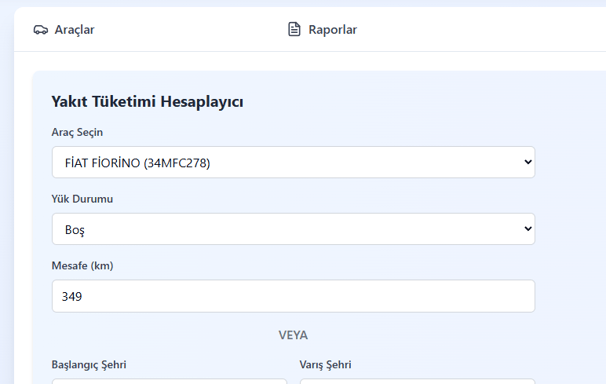This screenshot has height=384, width=606.
Task: Click the Yük Durumu label
Action: point(82,199)
